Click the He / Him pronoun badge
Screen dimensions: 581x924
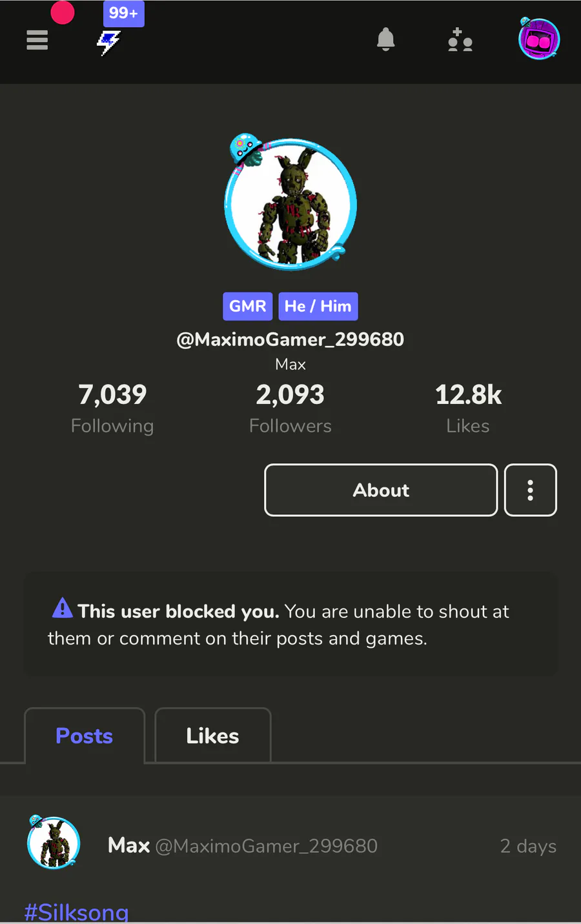(318, 306)
